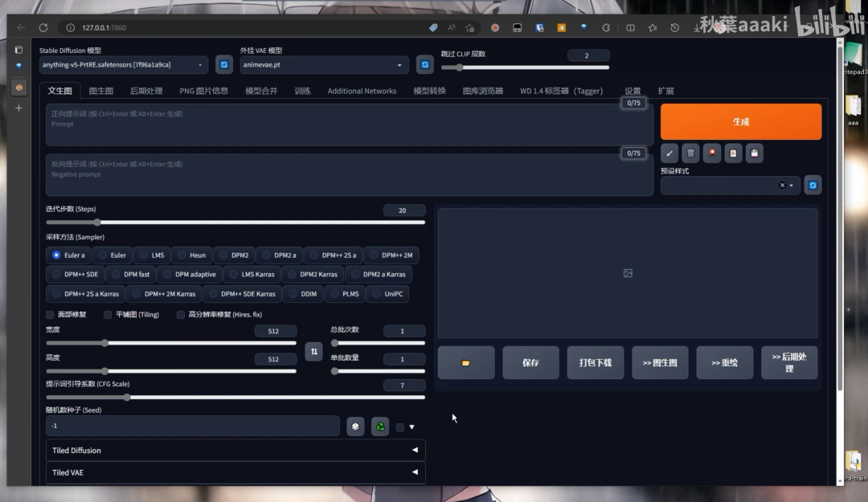Expand the Tiled Diffusion section
The image size is (868, 502).
click(235, 451)
